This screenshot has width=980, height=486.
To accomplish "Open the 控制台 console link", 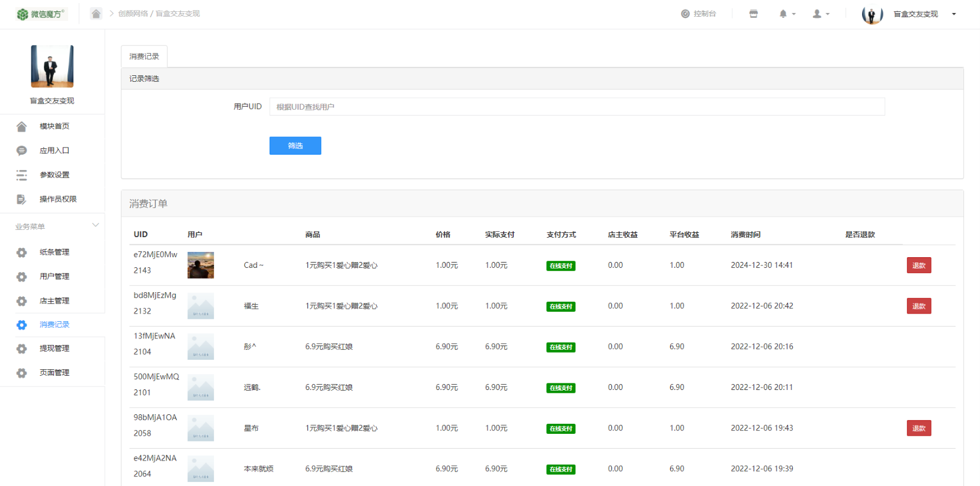I will (698, 14).
